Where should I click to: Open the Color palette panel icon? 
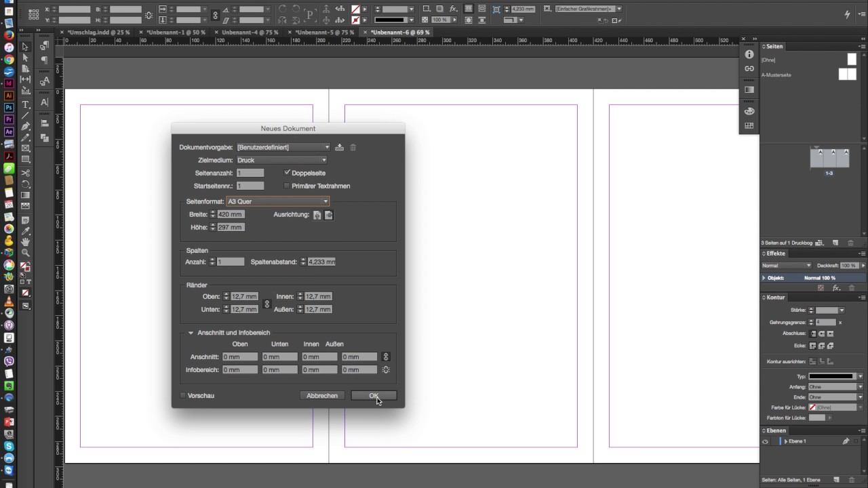tap(749, 111)
